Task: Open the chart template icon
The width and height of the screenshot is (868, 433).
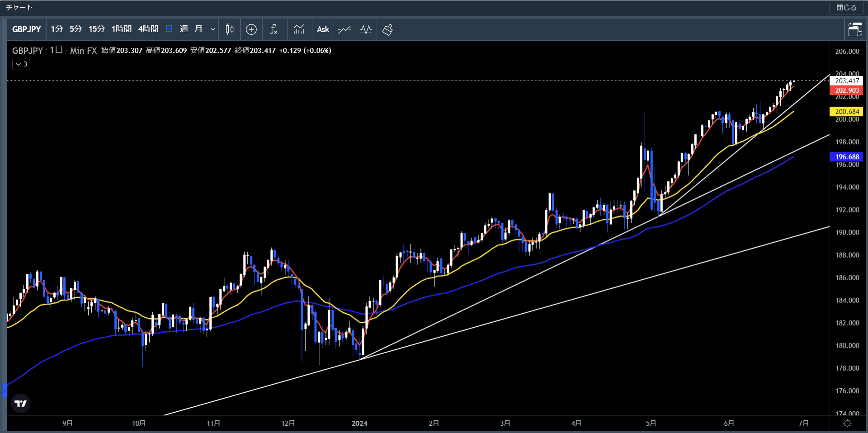Action: (299, 29)
